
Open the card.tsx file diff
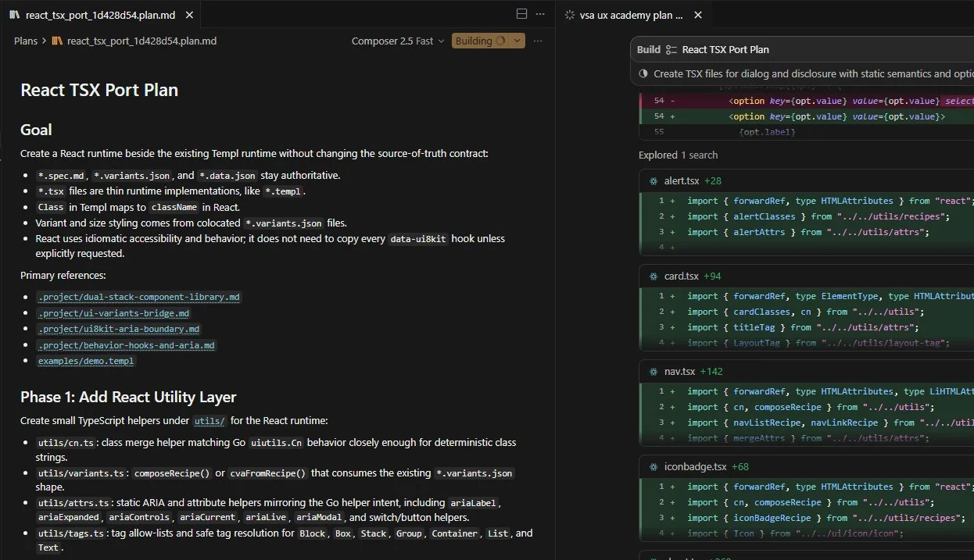click(x=682, y=276)
